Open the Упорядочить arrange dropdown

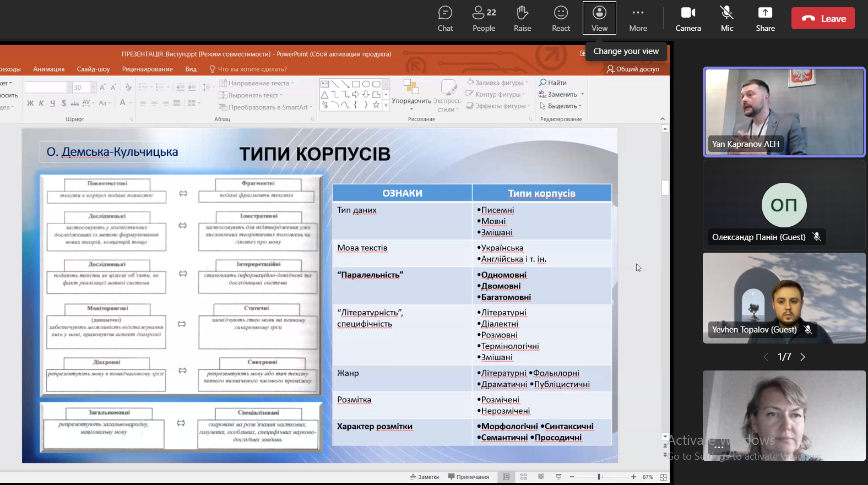point(411,101)
